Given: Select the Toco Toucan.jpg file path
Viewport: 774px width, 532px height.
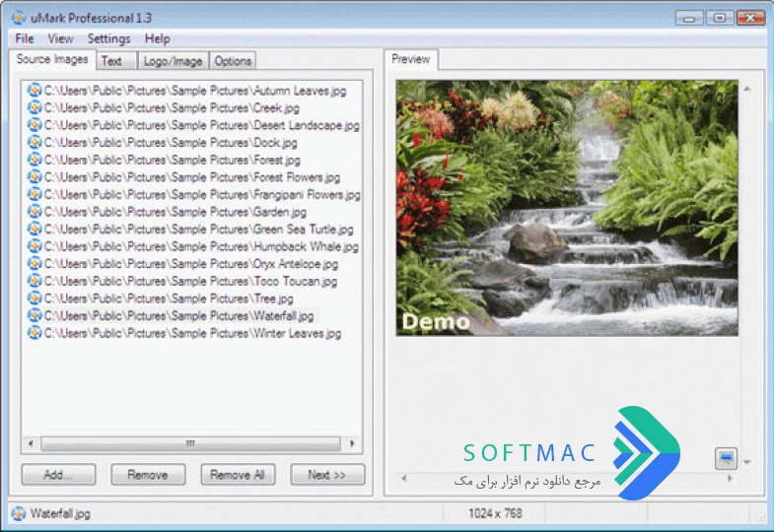Looking at the screenshot, I should coord(190,281).
